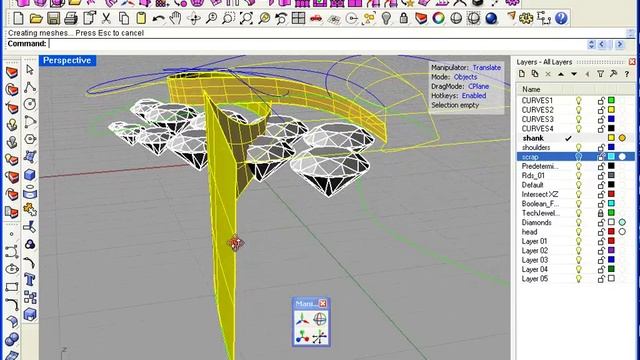Screen dimensions: 640x360
Task: Click the New file icon
Action: pos(18,18)
